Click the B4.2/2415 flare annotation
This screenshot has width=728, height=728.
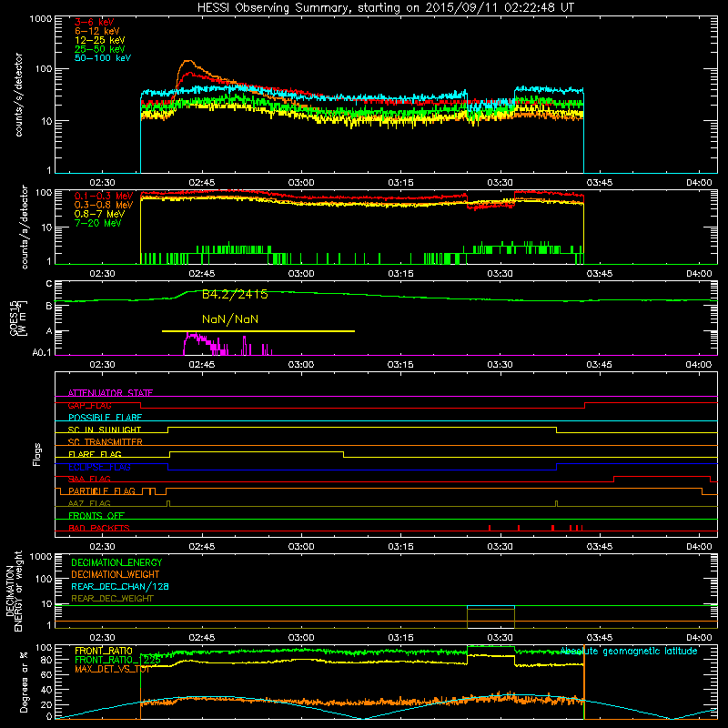(235, 294)
